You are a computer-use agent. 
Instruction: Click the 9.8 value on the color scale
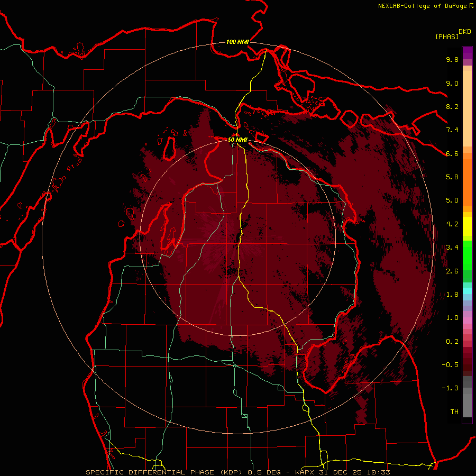452,60
